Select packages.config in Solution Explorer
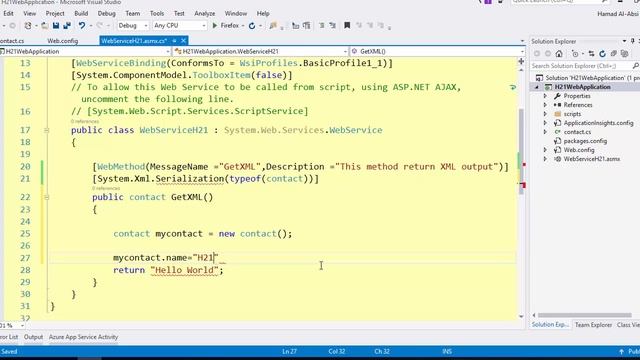 [x=585, y=141]
